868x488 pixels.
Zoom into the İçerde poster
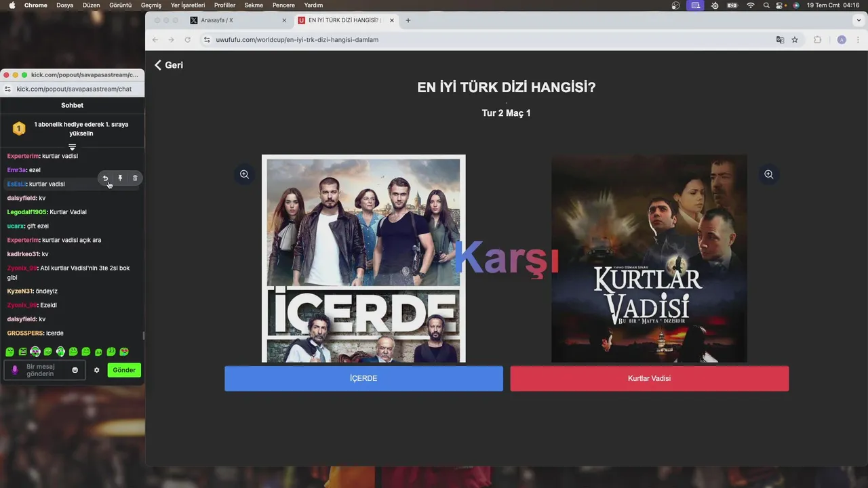(244, 174)
